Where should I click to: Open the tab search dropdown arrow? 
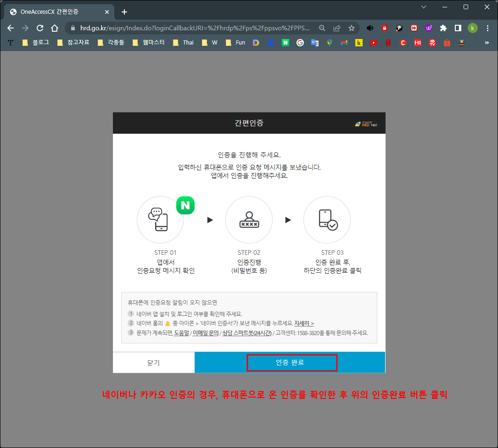point(423,7)
